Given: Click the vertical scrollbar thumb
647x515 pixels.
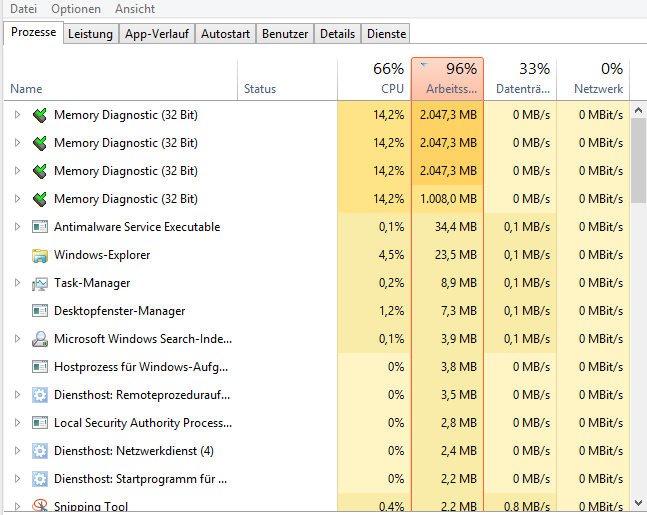Looking at the screenshot, I should point(638,161).
